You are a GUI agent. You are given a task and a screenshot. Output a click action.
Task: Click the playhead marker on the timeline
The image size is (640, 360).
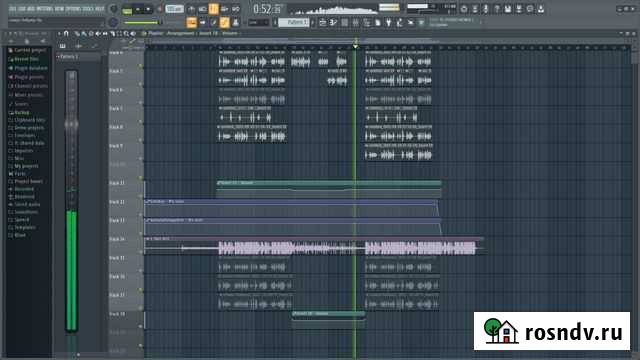point(355,47)
